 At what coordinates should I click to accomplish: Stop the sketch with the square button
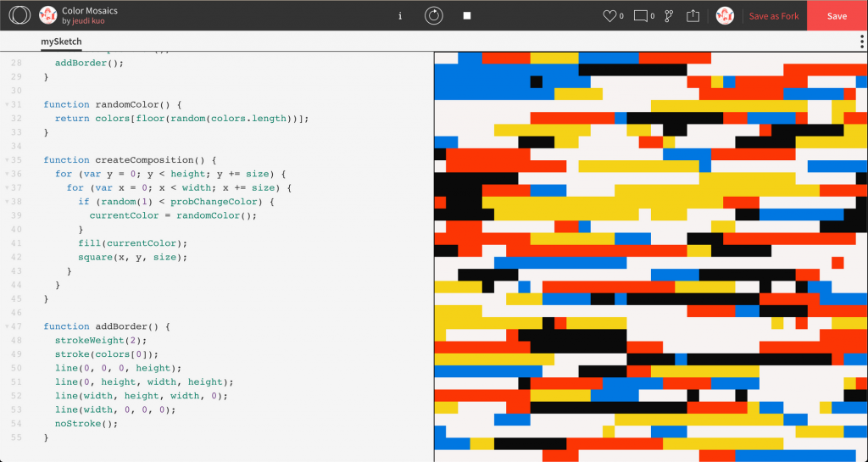467,15
